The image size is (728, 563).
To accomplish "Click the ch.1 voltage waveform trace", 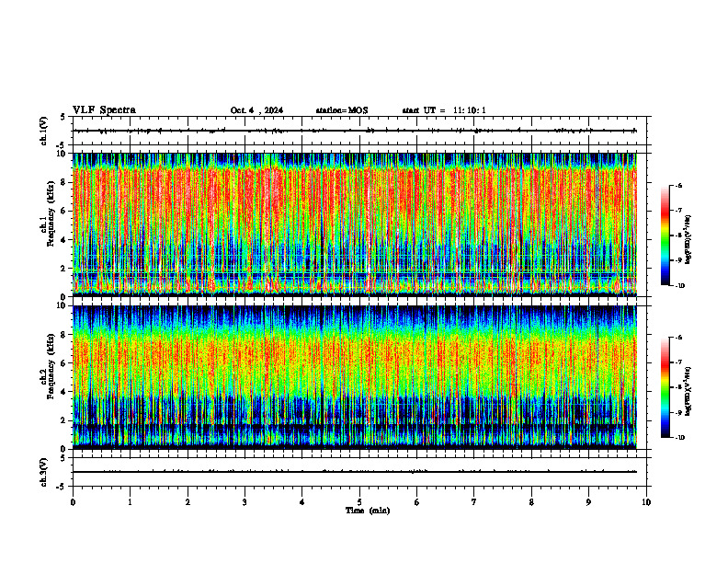I will tap(355, 131).
